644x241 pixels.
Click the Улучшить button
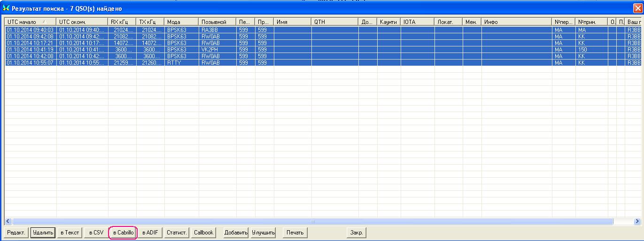(263, 233)
